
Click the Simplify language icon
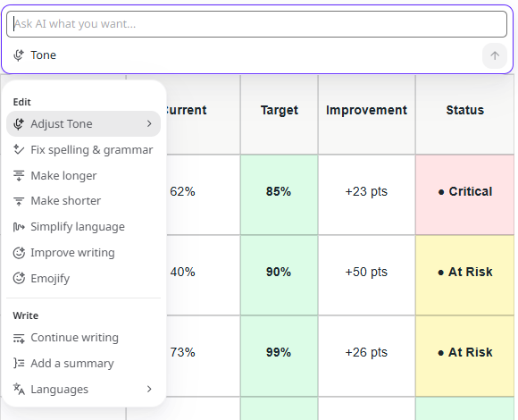[19, 227]
